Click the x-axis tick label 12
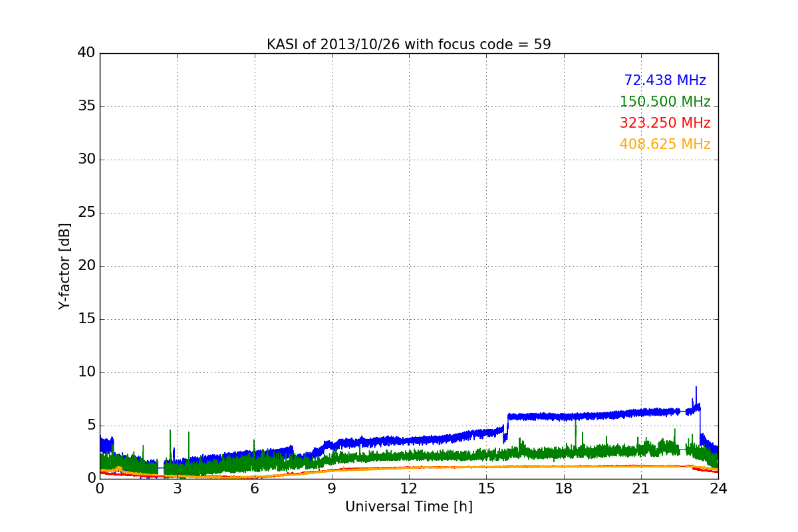The image size is (798, 532). [x=409, y=489]
